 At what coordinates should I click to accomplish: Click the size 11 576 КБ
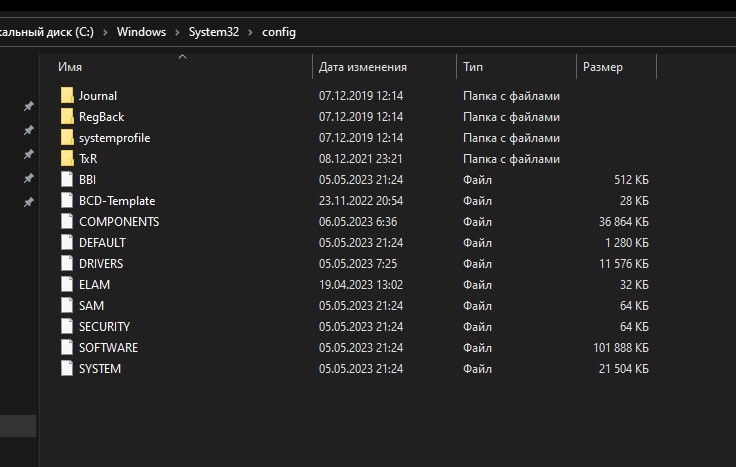click(x=623, y=264)
